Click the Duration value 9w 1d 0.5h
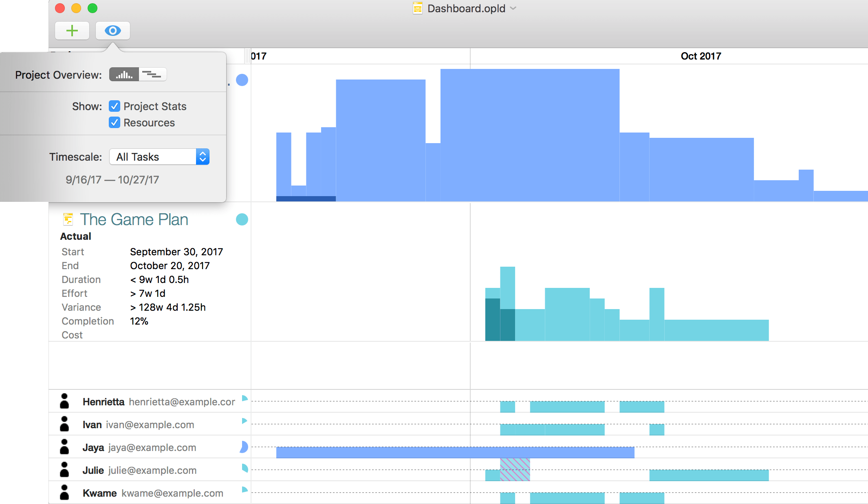This screenshot has height=504, width=868. (159, 279)
